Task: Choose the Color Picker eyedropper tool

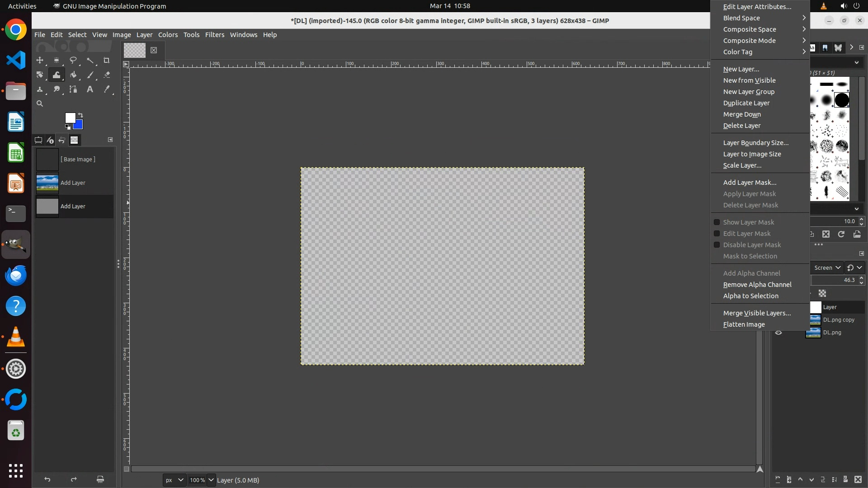Action: (107, 89)
